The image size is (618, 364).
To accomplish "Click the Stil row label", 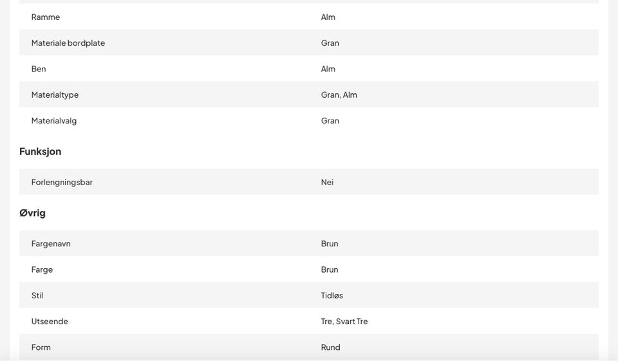I will [37, 295].
